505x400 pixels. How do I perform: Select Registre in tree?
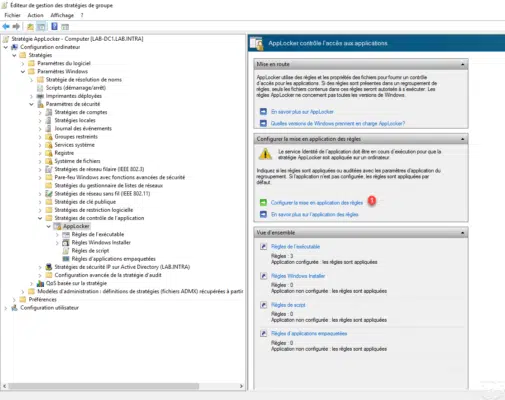click(x=64, y=153)
